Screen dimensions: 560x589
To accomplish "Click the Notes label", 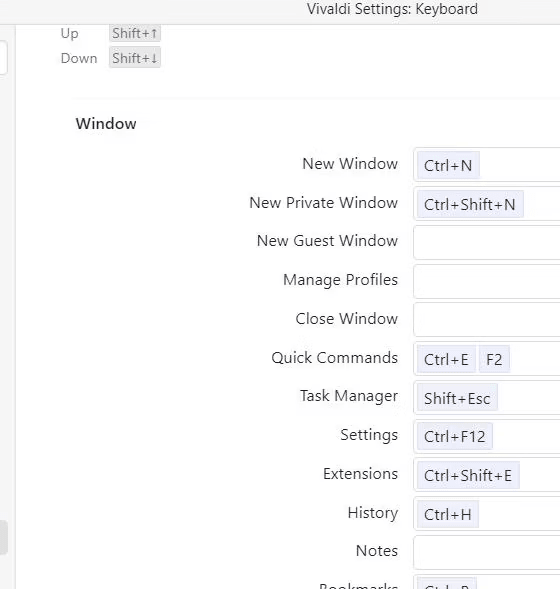I will pyautogui.click(x=377, y=551).
